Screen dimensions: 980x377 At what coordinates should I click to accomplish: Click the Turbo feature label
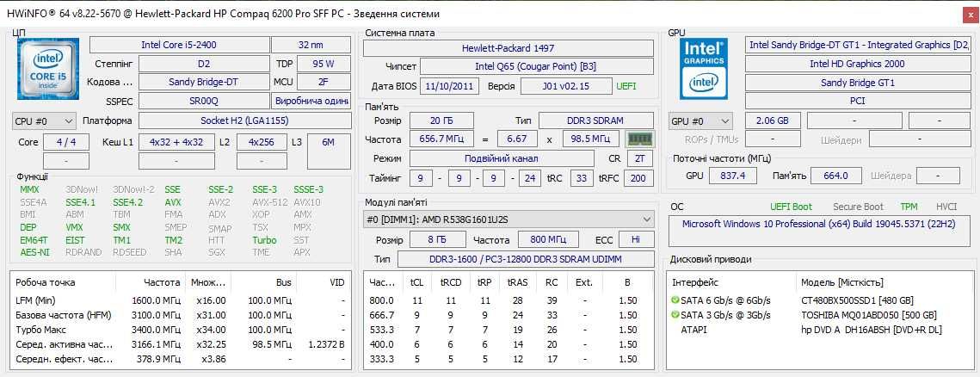pyautogui.click(x=264, y=240)
